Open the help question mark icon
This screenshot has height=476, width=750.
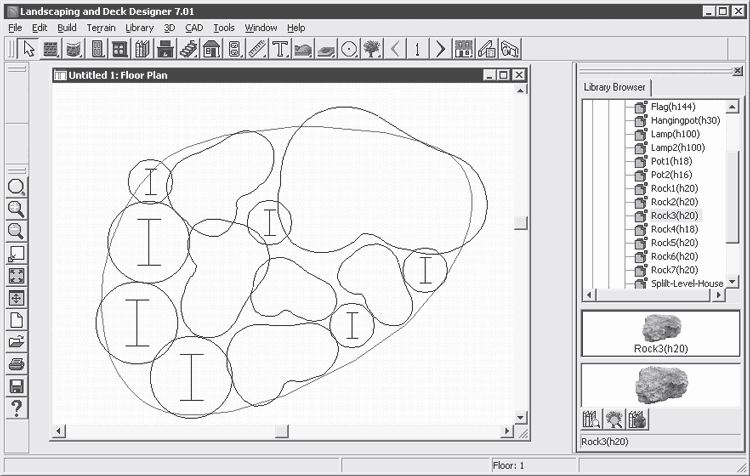(17, 407)
